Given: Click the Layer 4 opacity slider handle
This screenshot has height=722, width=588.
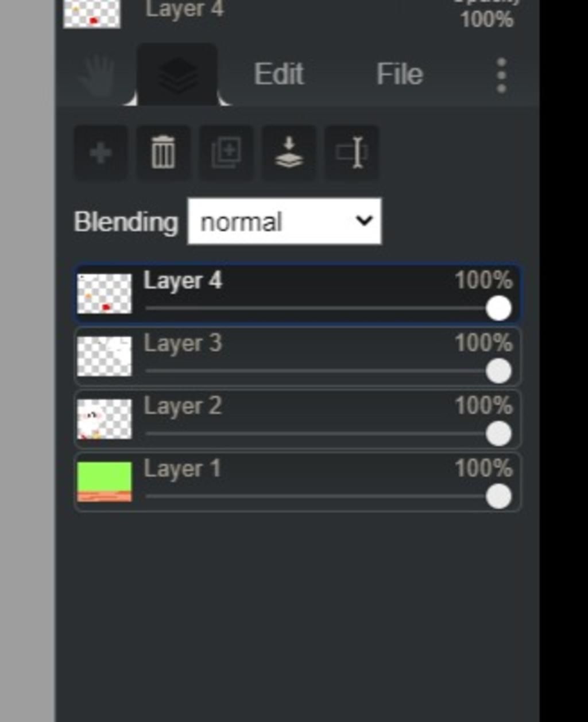Looking at the screenshot, I should (x=498, y=309).
